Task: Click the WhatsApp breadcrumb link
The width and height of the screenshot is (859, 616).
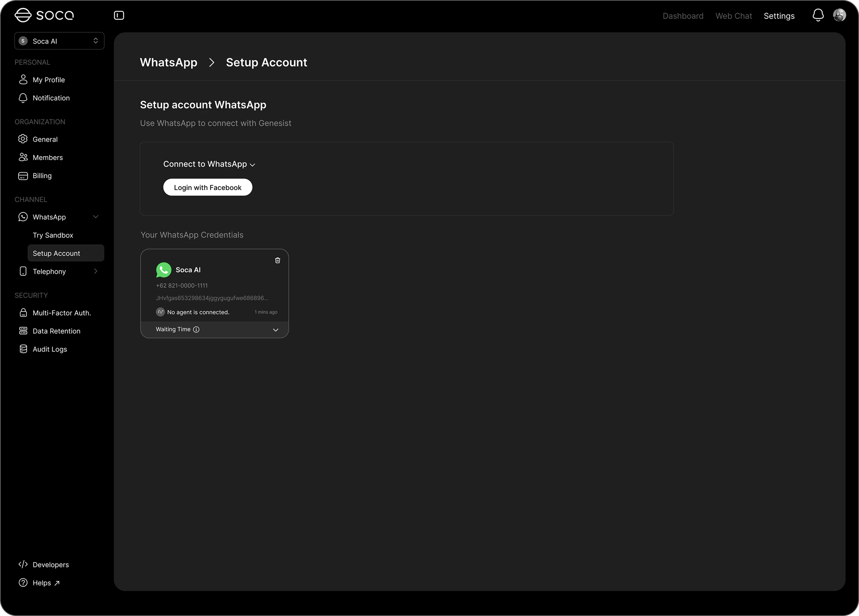Action: point(168,63)
